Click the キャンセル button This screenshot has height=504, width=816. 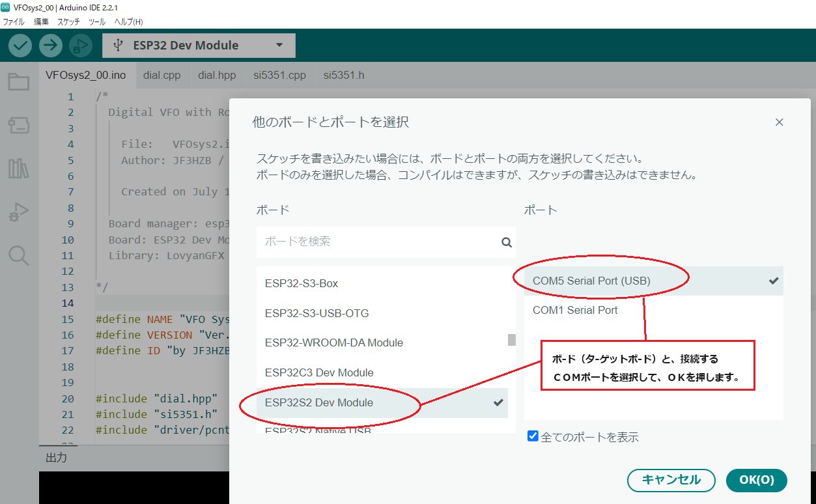coord(671,480)
